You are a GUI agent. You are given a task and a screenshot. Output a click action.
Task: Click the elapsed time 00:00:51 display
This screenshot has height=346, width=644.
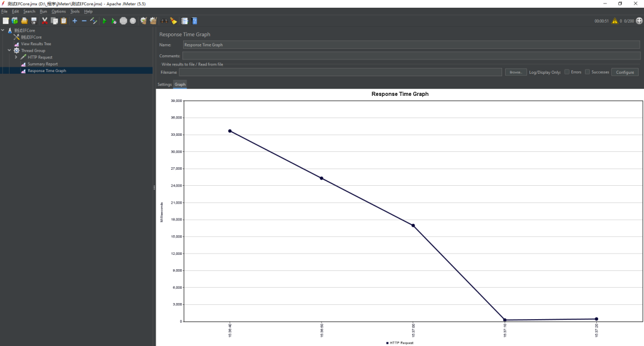(601, 21)
